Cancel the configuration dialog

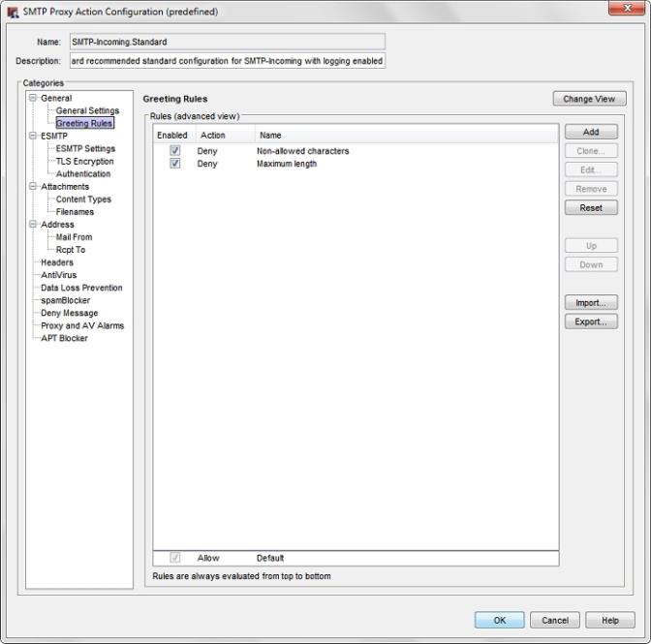coord(555,620)
